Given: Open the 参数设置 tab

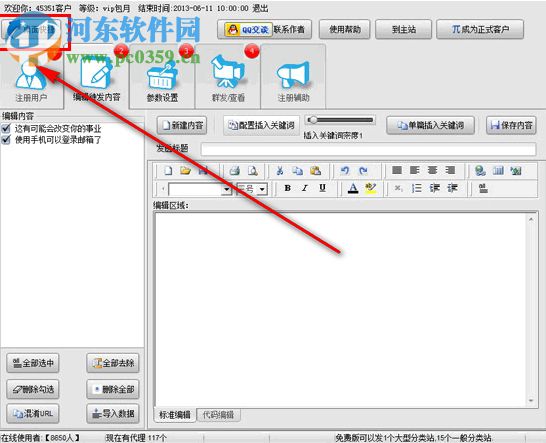Looking at the screenshot, I should coord(162,77).
